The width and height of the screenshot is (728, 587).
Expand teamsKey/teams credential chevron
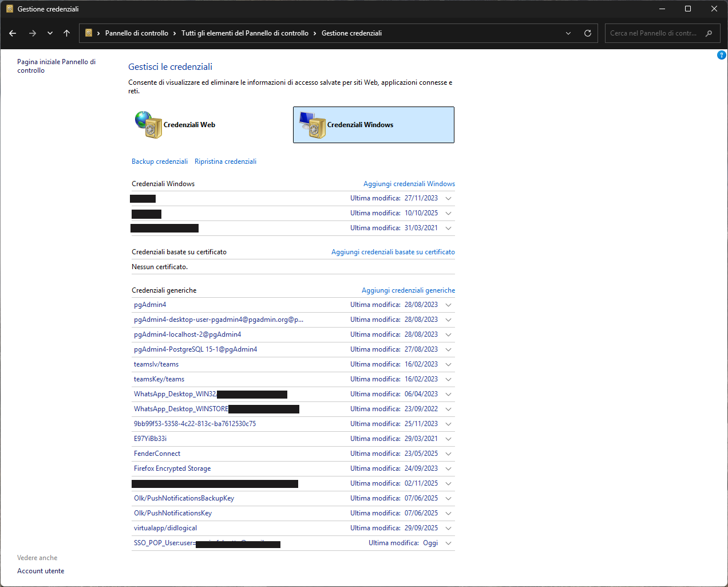click(448, 379)
